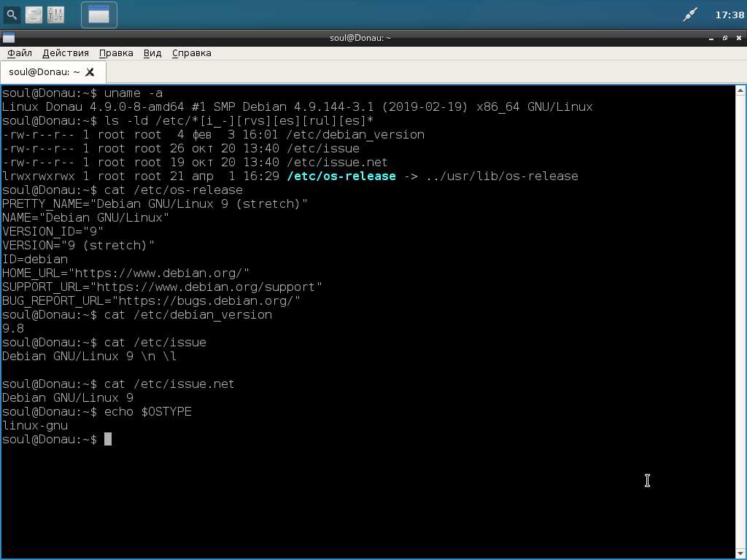This screenshot has height=560, width=747.
Task: Click the 'linux-gnu' output line
Action: pyautogui.click(x=35, y=426)
